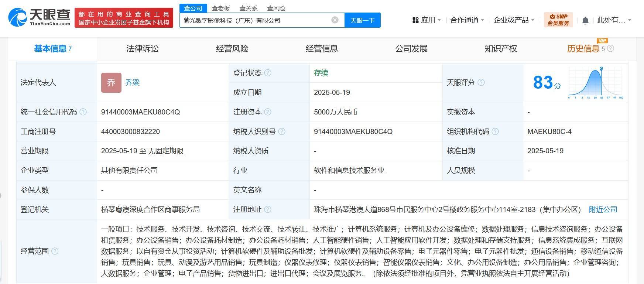The height and width of the screenshot is (284, 644).
Task: Click the 应用 grid icon
Action: pos(415,20)
